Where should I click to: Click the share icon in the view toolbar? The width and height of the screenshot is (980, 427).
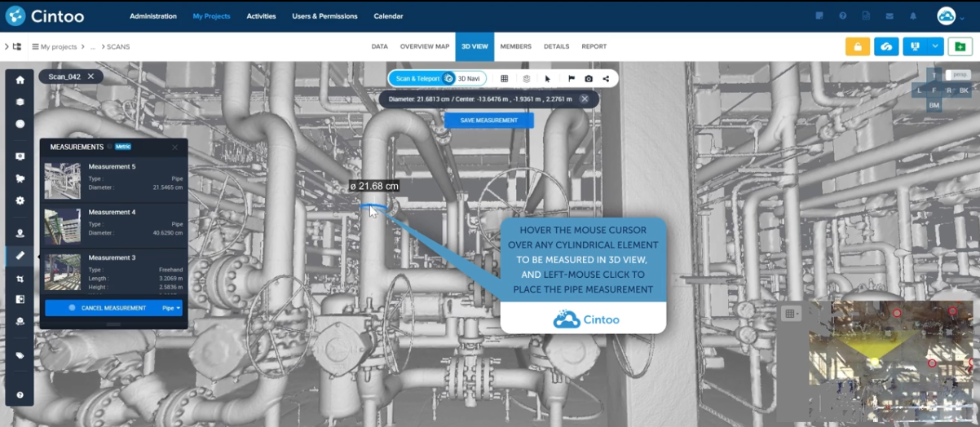pos(606,79)
